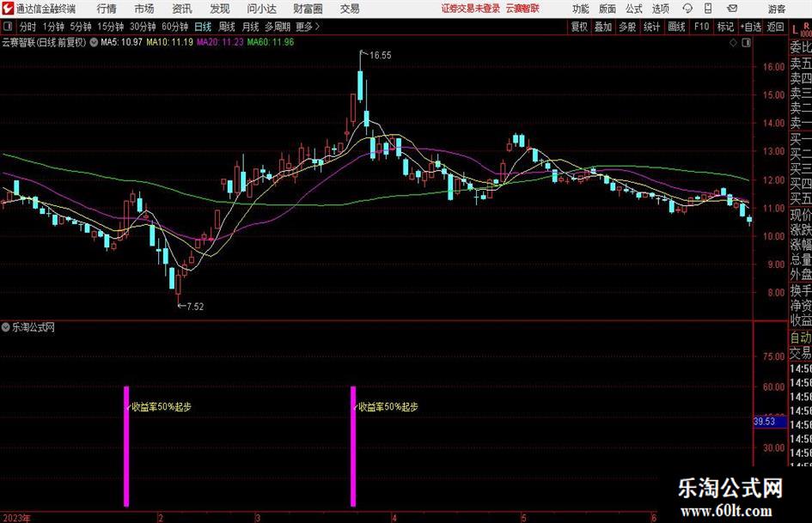
Task: Open the 交易 menu
Action: [x=350, y=9]
